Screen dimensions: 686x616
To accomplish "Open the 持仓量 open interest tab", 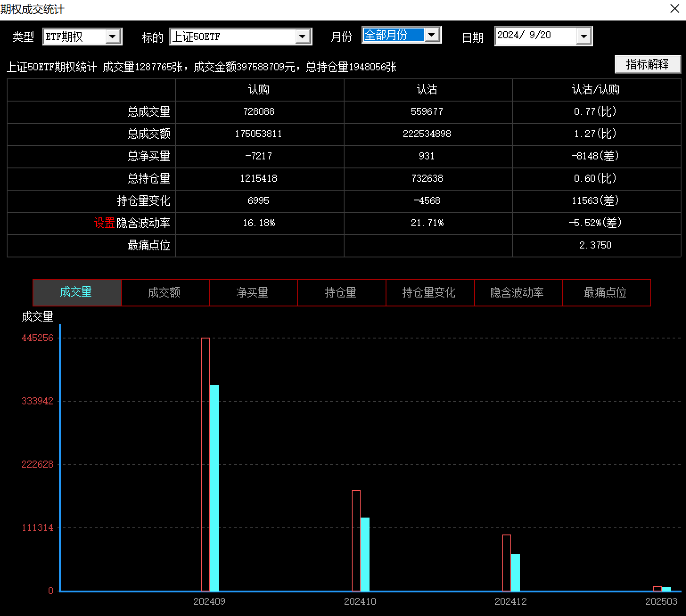I will (341, 293).
